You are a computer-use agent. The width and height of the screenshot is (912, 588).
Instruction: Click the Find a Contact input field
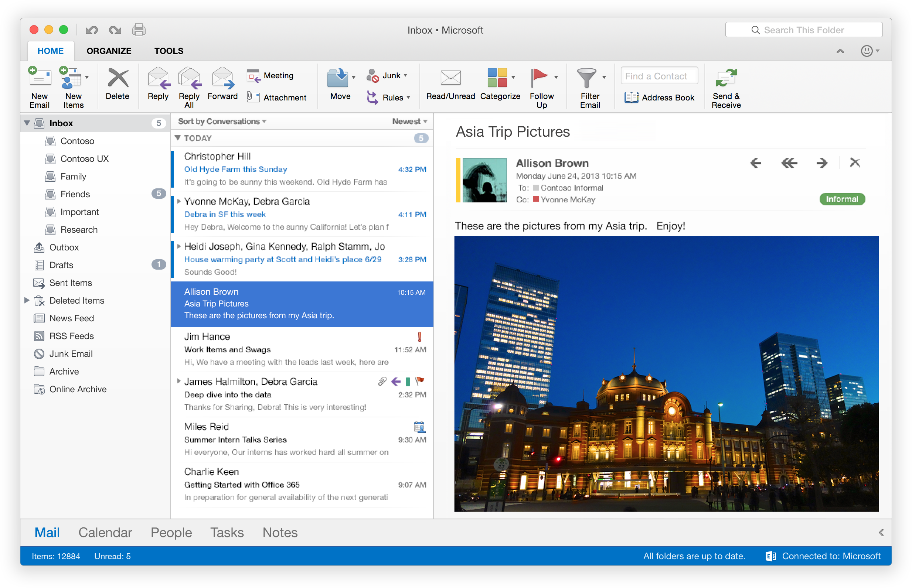657,75
